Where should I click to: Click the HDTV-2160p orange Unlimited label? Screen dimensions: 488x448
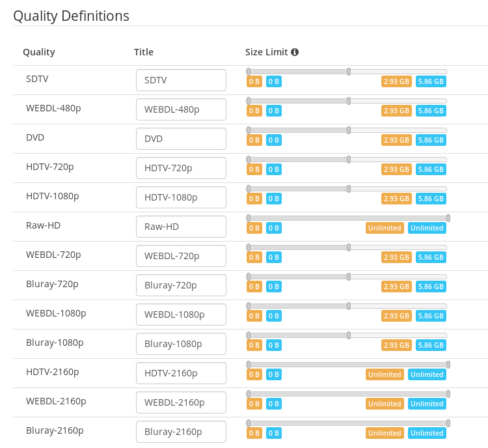(385, 374)
